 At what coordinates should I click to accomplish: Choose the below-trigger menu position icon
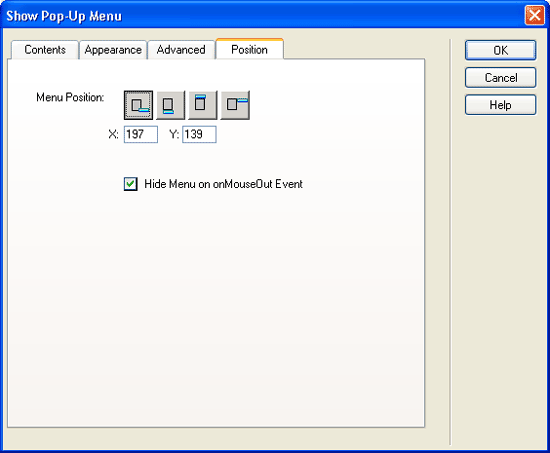(170, 105)
